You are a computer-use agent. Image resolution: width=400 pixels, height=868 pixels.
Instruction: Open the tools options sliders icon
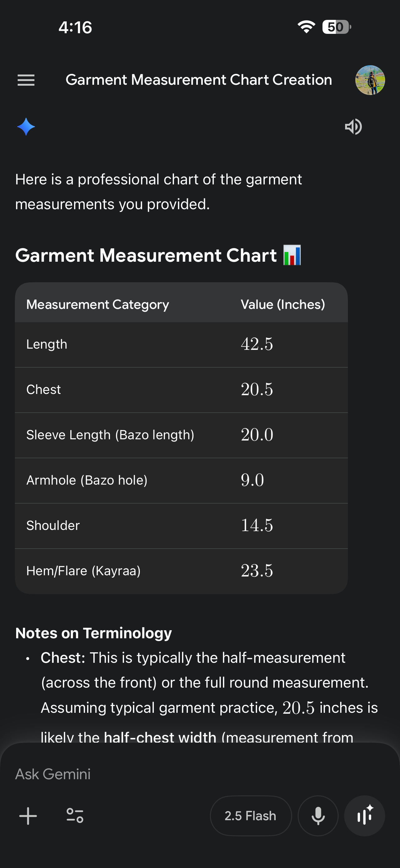coord(75,816)
